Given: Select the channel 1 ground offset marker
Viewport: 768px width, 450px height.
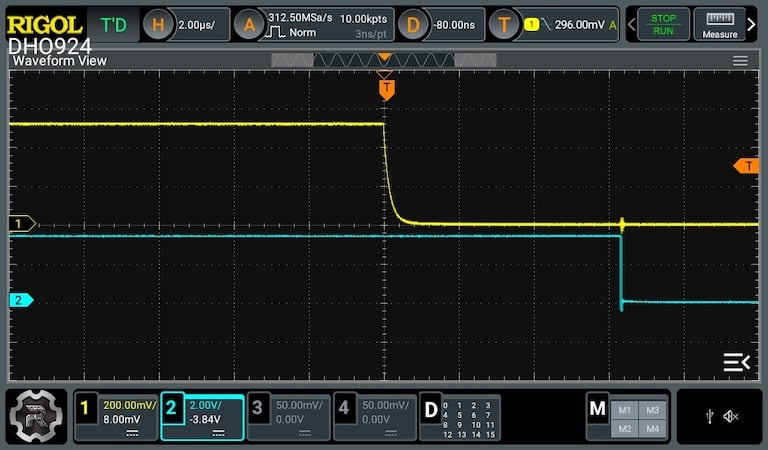Looking at the screenshot, I should pyautogui.click(x=22, y=224).
